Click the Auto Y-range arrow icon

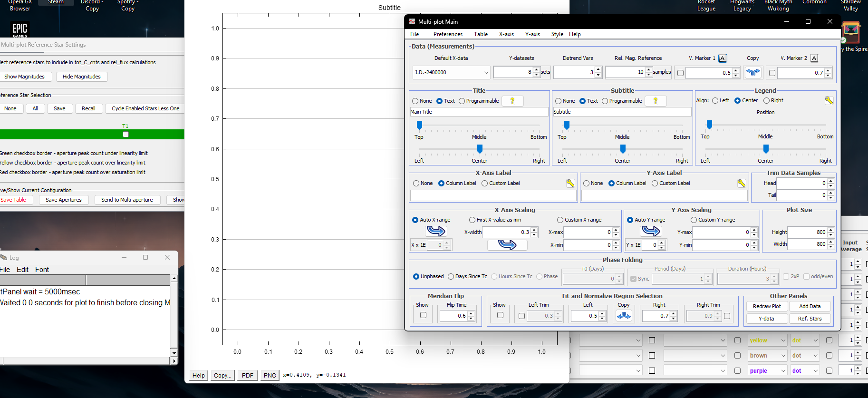pyautogui.click(x=650, y=231)
